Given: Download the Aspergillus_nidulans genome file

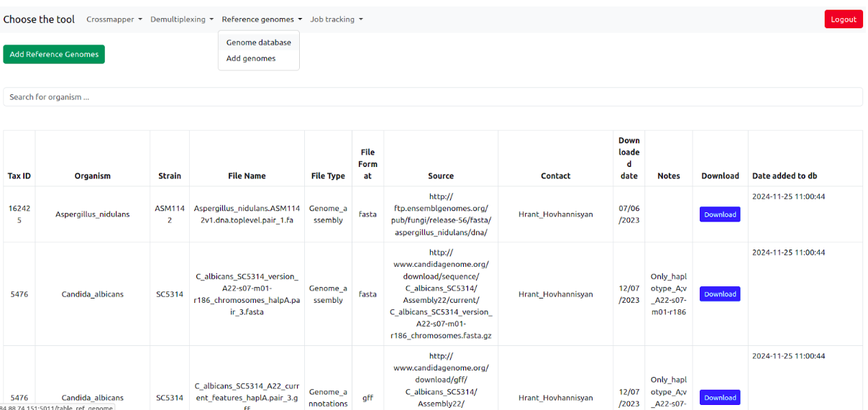Looking at the screenshot, I should pos(719,214).
